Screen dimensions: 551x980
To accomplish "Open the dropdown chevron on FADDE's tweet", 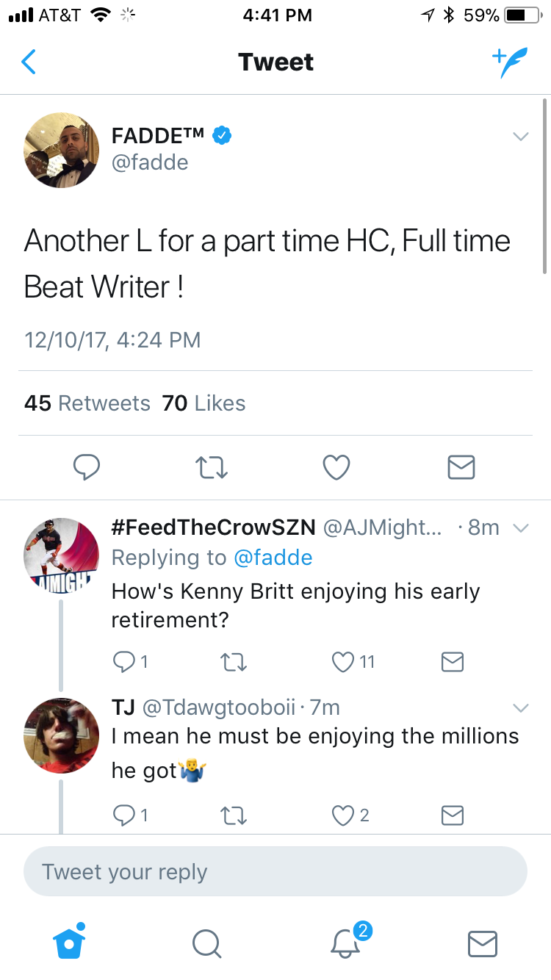I will (x=520, y=137).
